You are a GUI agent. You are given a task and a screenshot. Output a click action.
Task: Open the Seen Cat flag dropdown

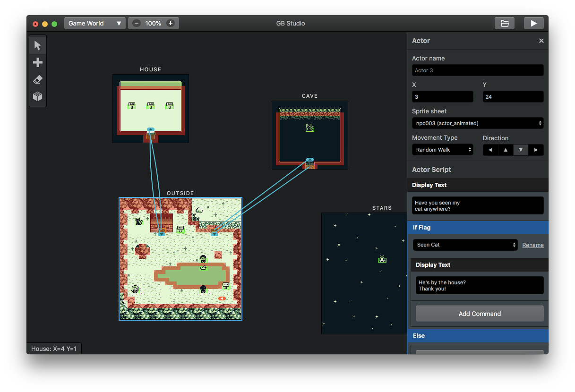(465, 245)
